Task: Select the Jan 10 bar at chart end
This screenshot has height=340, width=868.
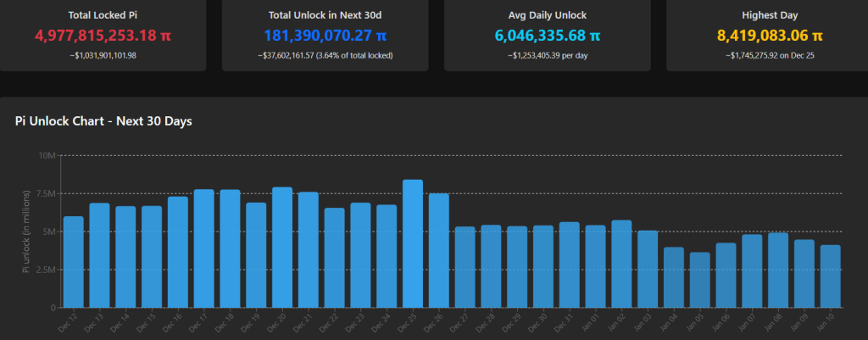Action: [830, 276]
